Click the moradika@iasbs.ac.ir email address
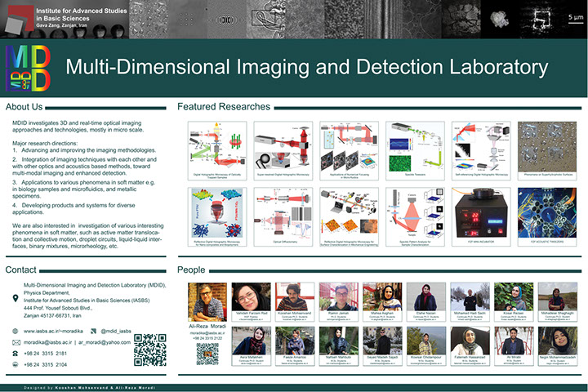588x392 pixels. (47, 342)
